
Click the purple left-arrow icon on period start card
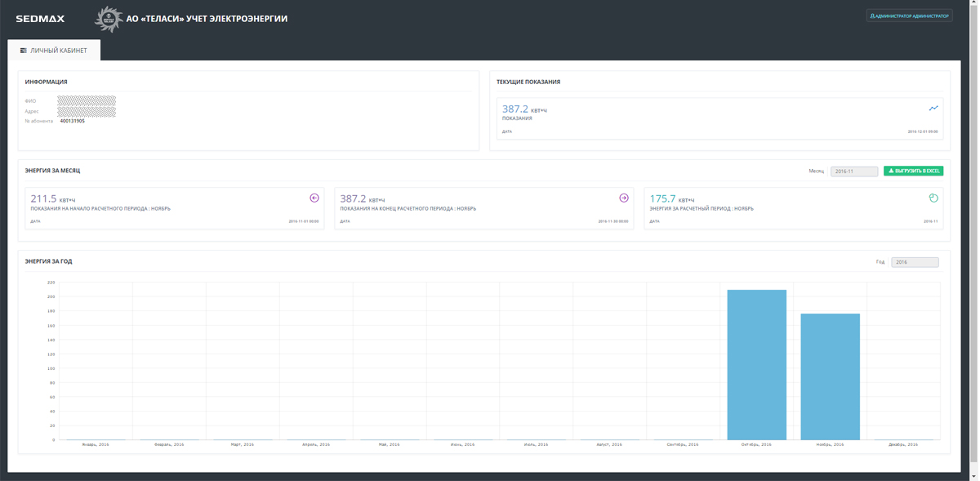pyautogui.click(x=314, y=198)
